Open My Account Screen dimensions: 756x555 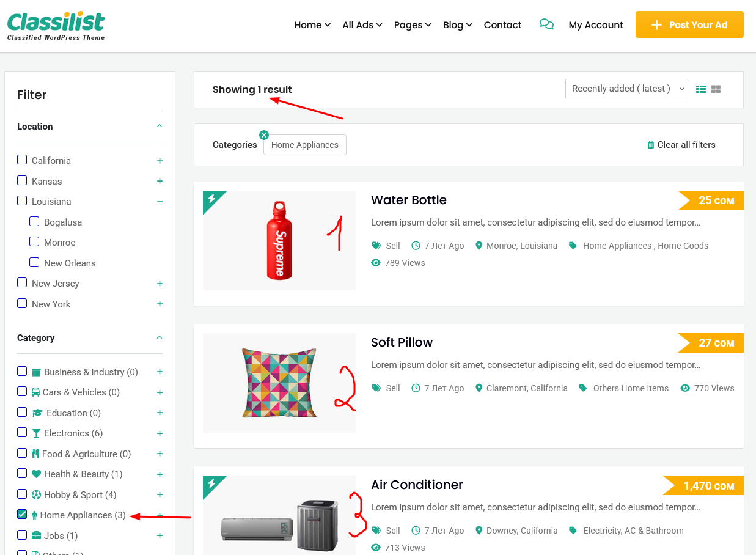[x=596, y=25]
